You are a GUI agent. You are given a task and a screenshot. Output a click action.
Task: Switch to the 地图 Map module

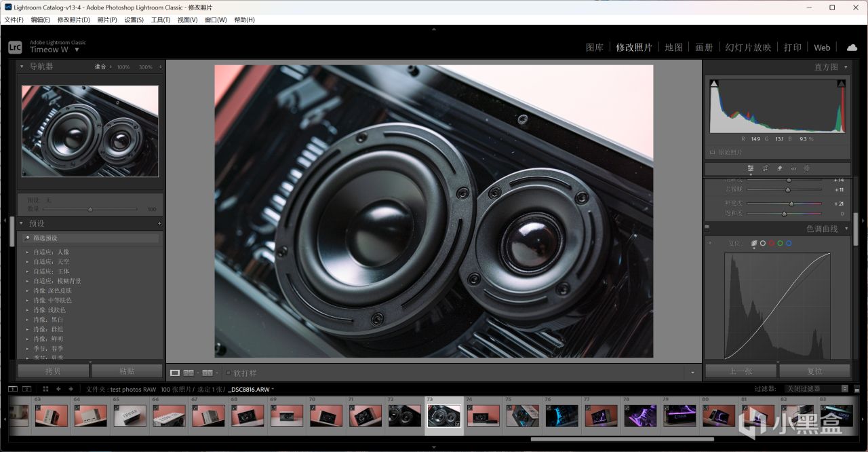coord(674,48)
